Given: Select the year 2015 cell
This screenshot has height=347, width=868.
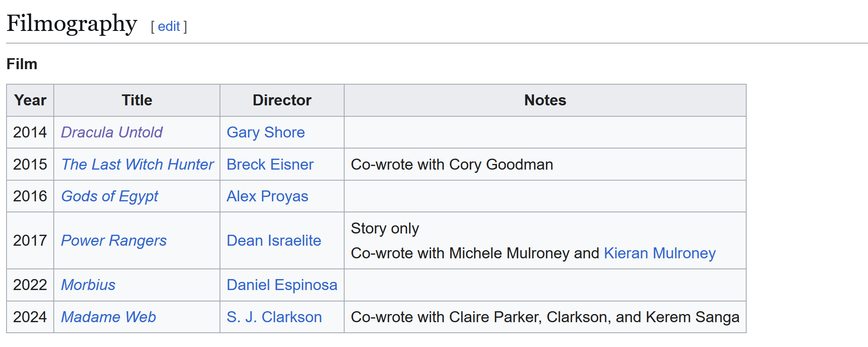Looking at the screenshot, I should (x=30, y=164).
